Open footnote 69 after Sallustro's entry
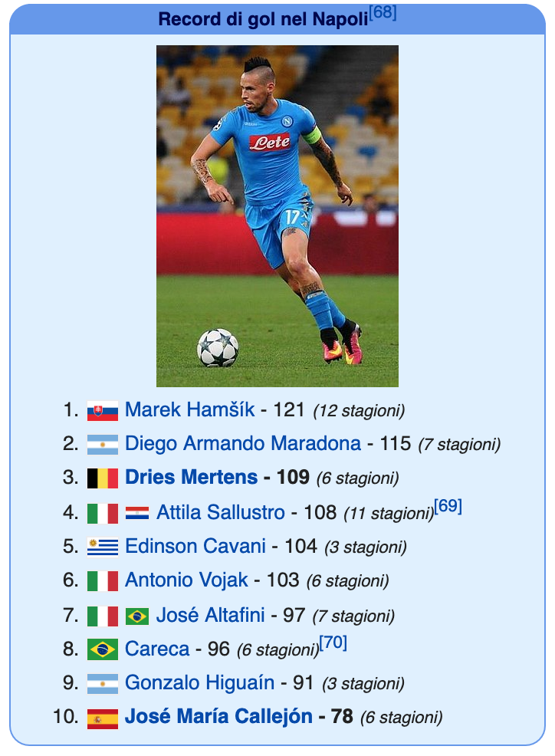Viewport: 555px width, 756px height. [x=448, y=506]
